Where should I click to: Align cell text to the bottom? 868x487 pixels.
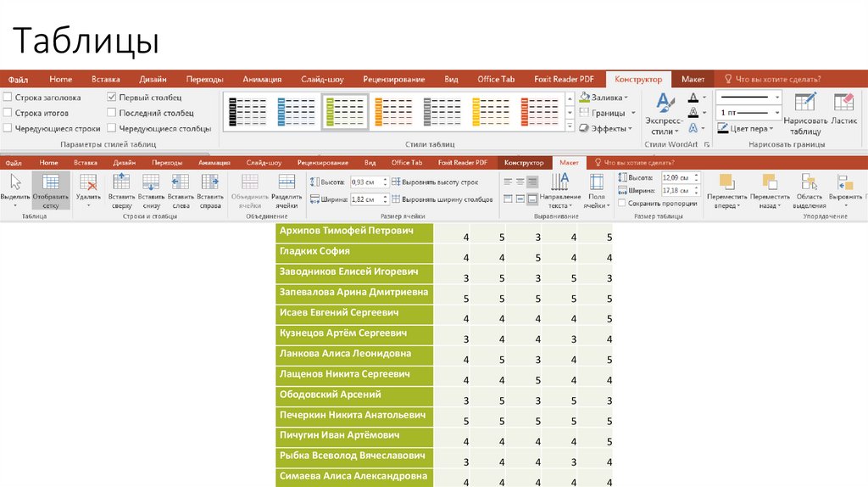(x=532, y=199)
